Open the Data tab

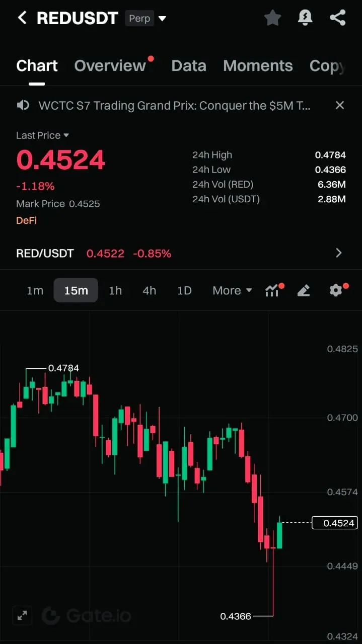tap(189, 66)
